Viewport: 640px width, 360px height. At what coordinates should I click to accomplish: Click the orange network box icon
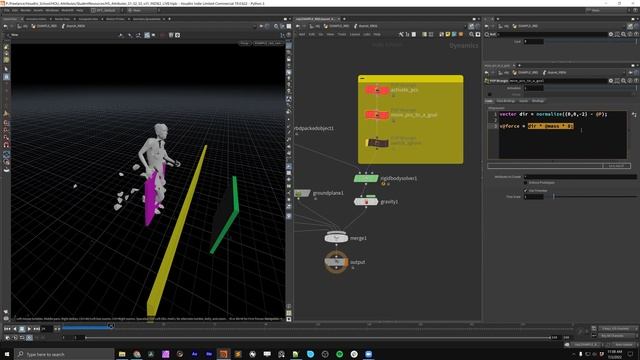(x=461, y=35)
